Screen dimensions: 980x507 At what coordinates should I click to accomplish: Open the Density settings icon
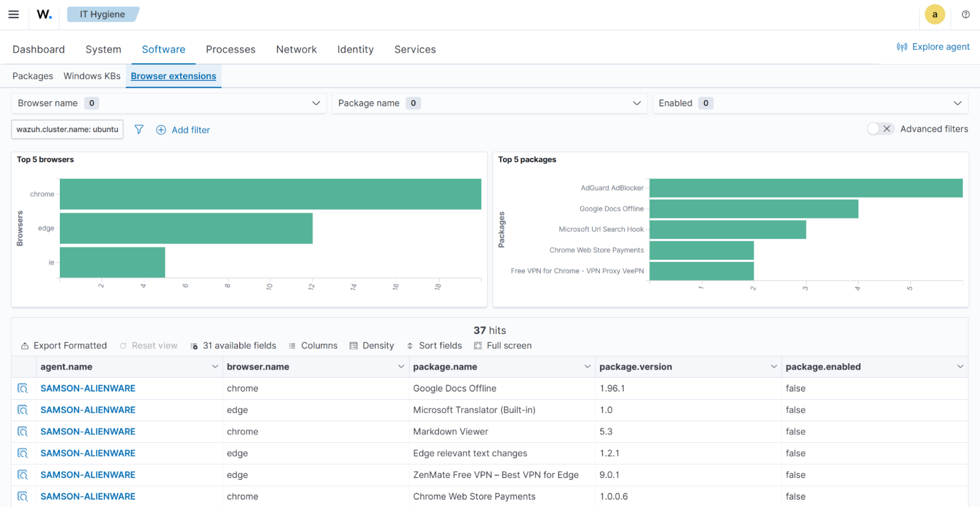click(x=353, y=345)
